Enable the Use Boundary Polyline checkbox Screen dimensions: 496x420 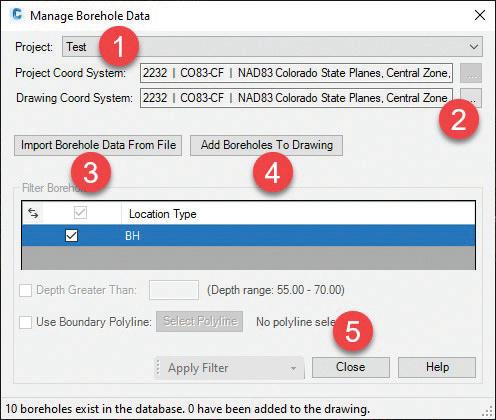point(26,322)
